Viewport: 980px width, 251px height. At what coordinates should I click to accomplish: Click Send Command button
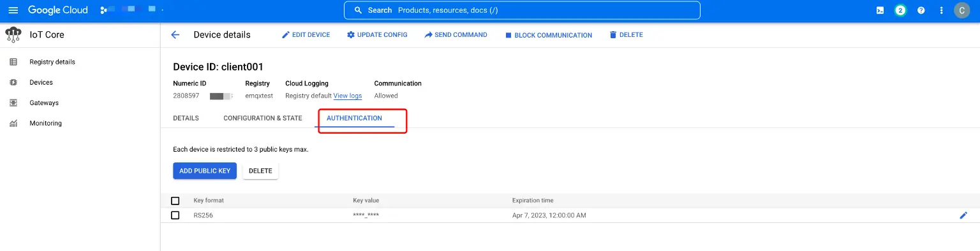tap(456, 34)
